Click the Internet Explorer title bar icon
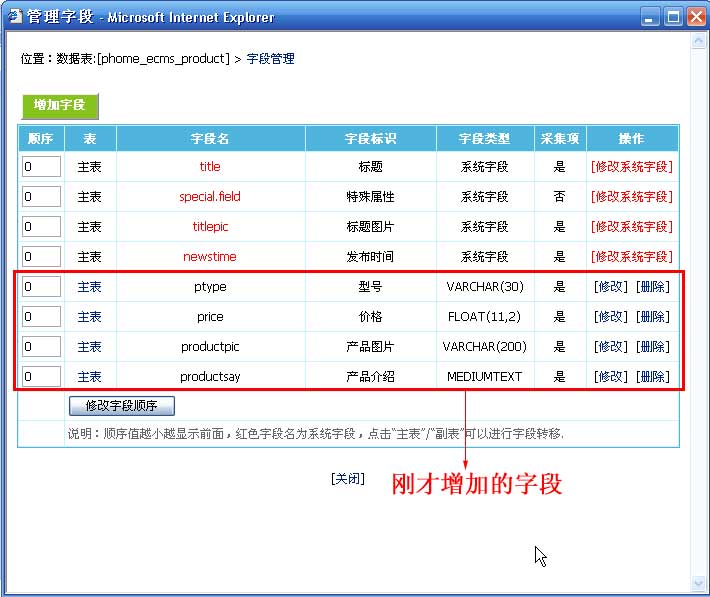 point(15,16)
